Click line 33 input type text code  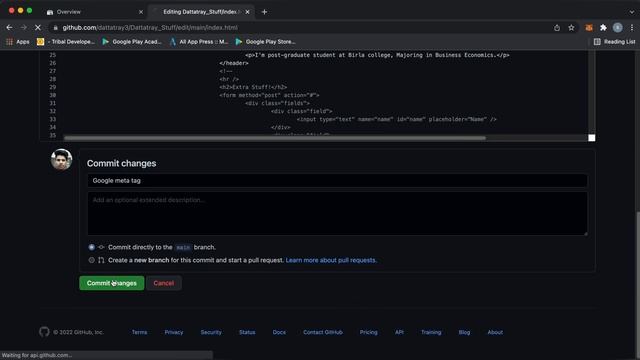[x=396, y=119]
